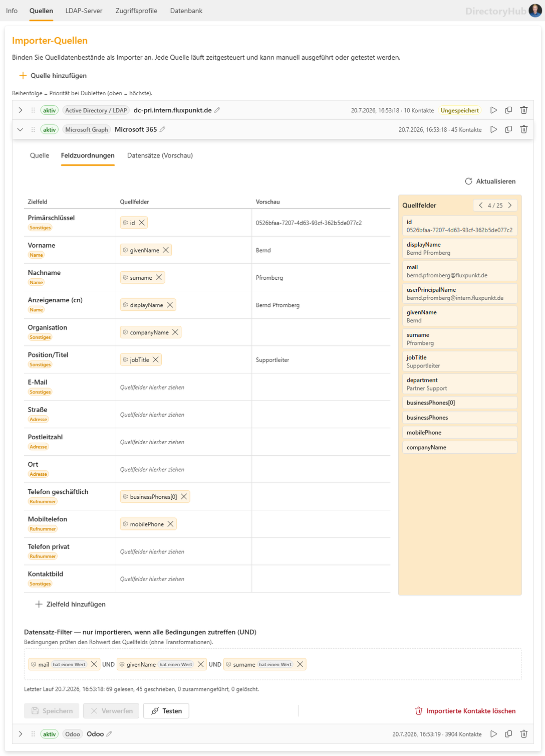Toggle aktiv badge on Microsoft 365

[x=50, y=129]
